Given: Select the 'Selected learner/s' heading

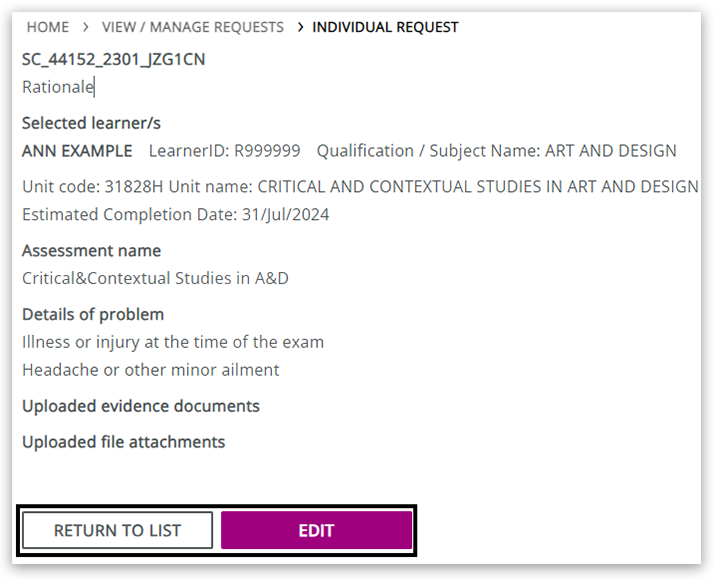Looking at the screenshot, I should click(x=91, y=123).
